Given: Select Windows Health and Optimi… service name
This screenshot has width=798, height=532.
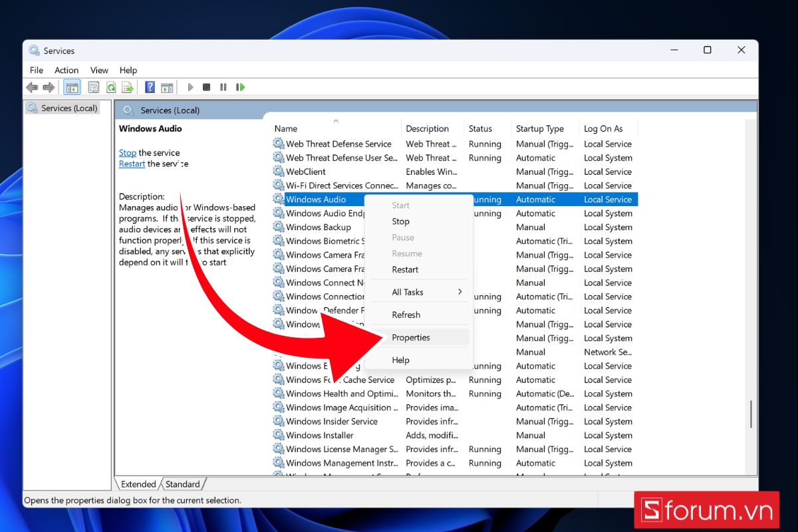Looking at the screenshot, I should 342,394.
